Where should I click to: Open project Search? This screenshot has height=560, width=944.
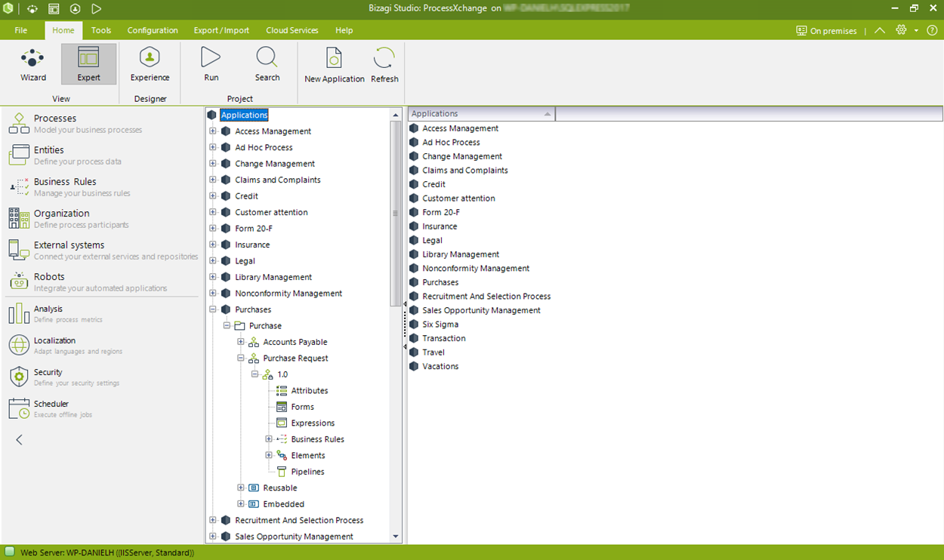[267, 65]
